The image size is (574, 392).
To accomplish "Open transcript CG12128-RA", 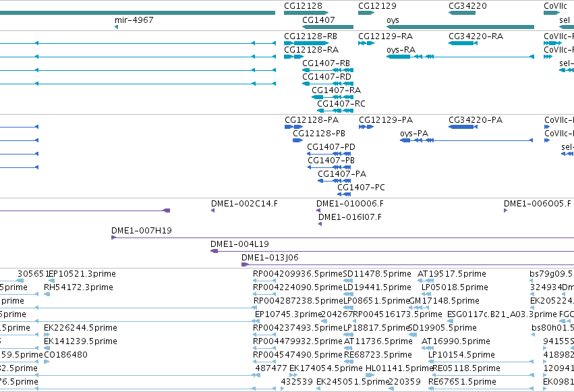I will click(311, 50).
